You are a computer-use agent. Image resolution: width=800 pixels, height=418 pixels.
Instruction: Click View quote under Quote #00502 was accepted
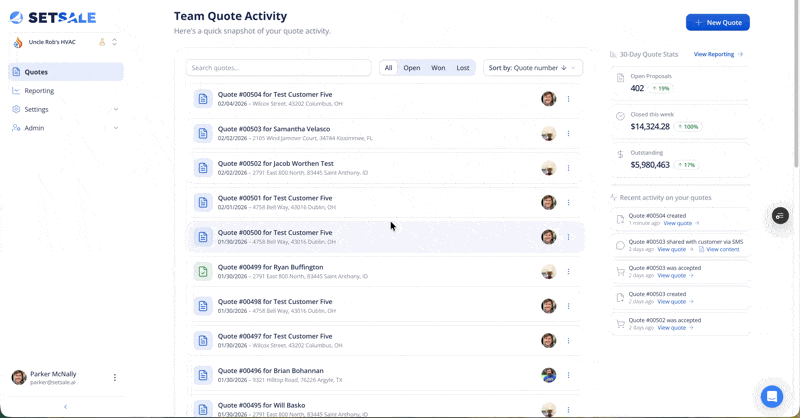tap(675, 328)
